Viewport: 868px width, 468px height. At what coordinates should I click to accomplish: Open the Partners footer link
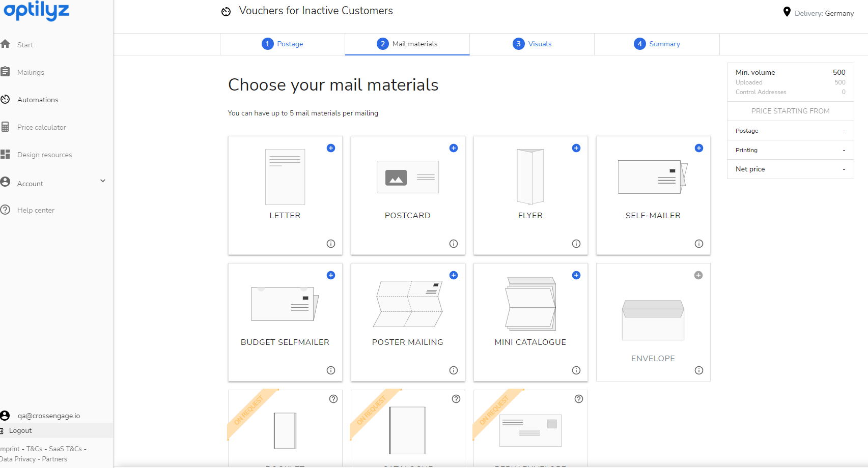pyautogui.click(x=54, y=459)
